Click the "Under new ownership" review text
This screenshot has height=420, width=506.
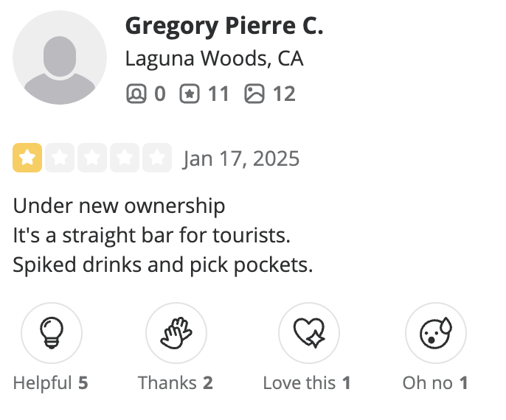[x=119, y=206]
